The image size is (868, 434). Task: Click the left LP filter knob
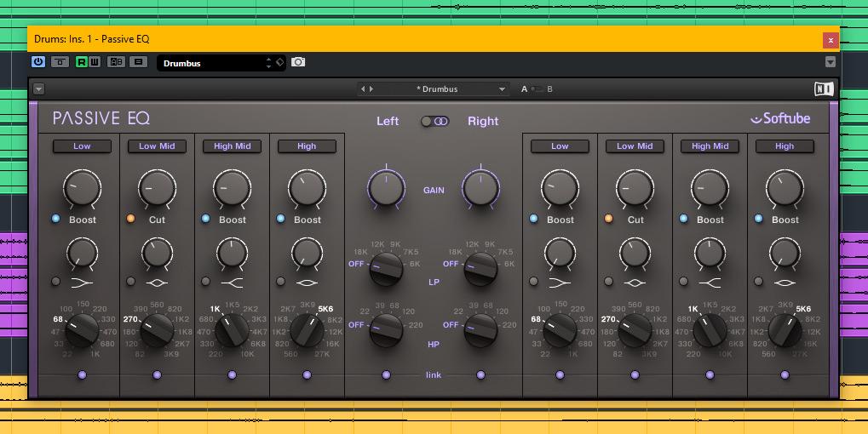pos(386,269)
